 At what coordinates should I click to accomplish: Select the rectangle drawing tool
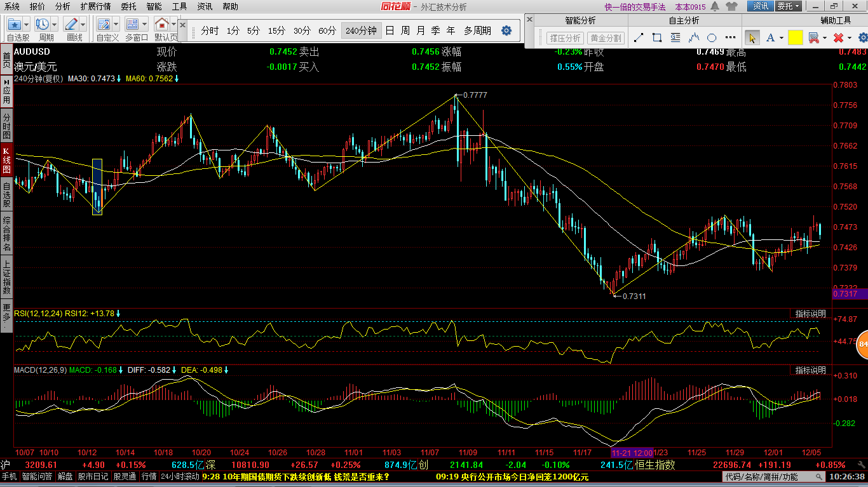coord(658,38)
